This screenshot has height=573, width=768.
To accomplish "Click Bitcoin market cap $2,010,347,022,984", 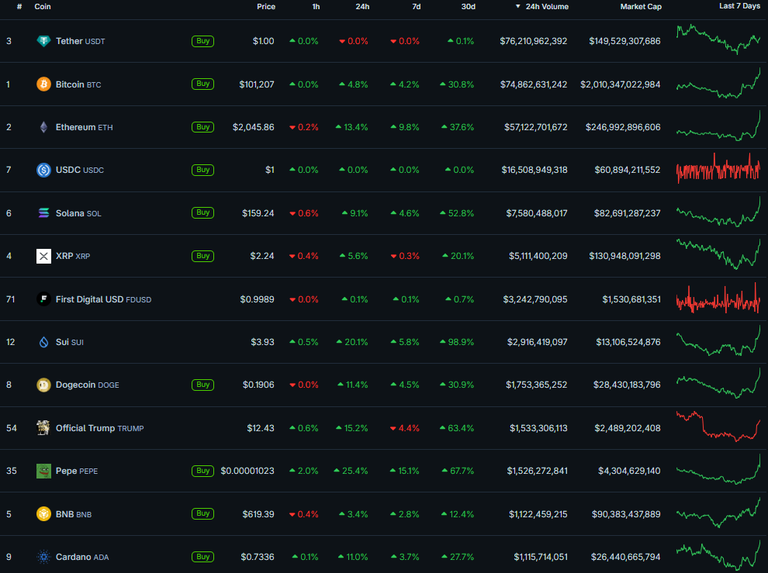I will coord(620,84).
